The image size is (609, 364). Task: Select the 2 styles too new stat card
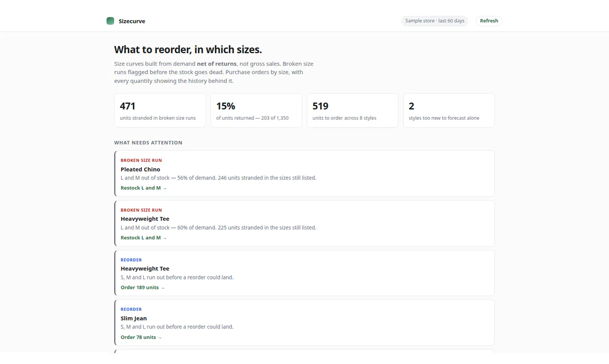449,111
